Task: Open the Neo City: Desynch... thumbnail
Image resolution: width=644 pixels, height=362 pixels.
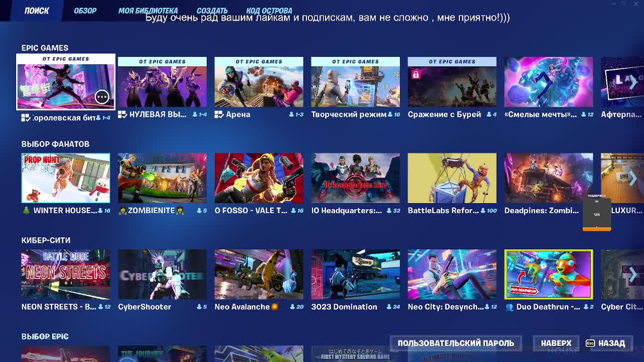Action: (452, 275)
